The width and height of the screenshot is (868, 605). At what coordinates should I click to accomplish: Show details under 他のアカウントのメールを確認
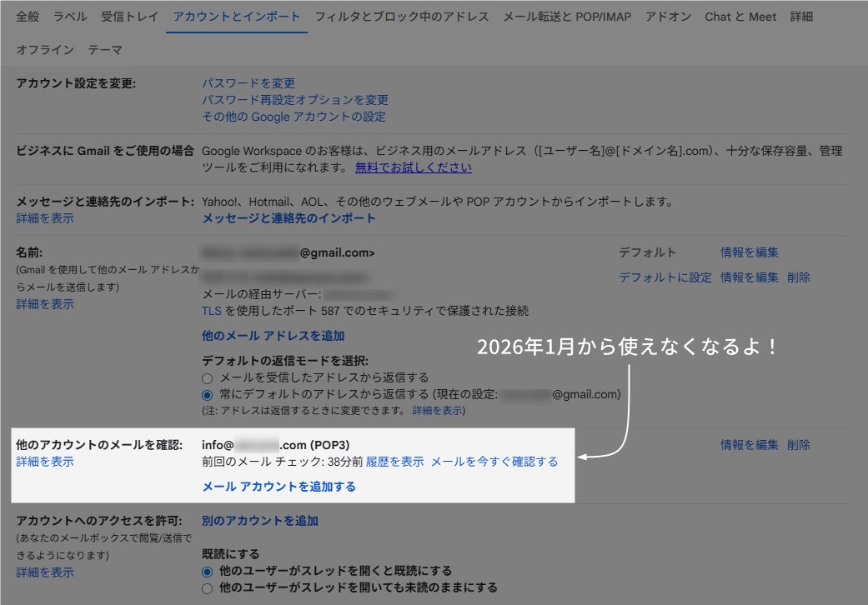coord(45,461)
